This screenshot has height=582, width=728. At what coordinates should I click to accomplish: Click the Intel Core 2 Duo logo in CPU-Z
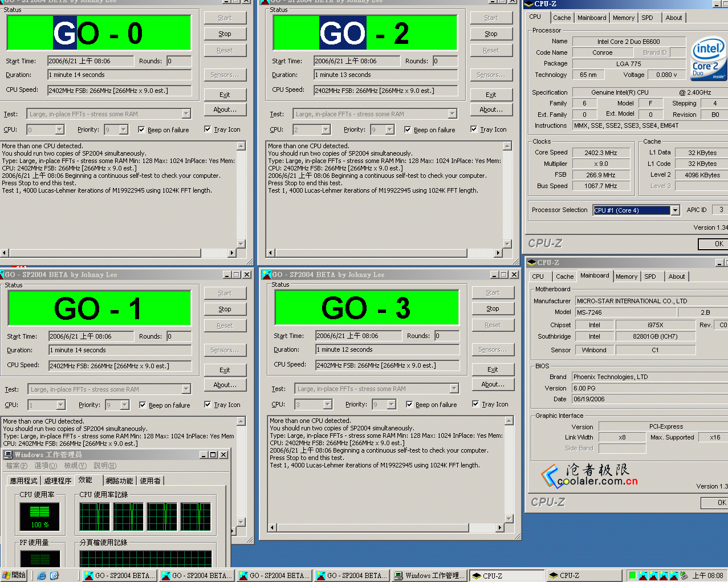click(x=709, y=59)
